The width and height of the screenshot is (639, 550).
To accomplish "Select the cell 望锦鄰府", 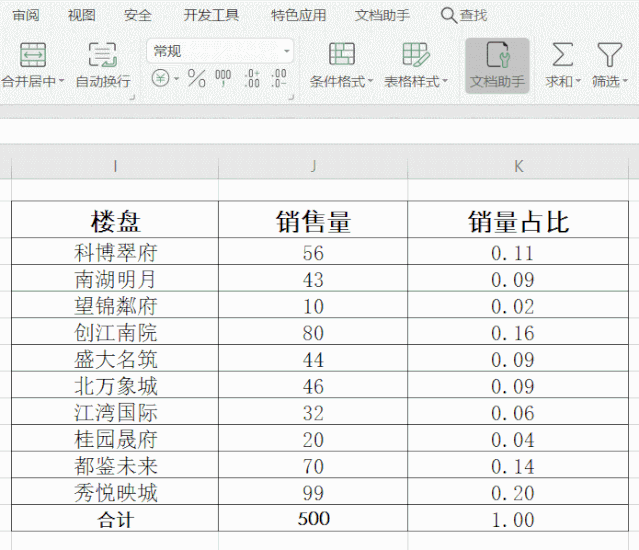I will tap(115, 305).
